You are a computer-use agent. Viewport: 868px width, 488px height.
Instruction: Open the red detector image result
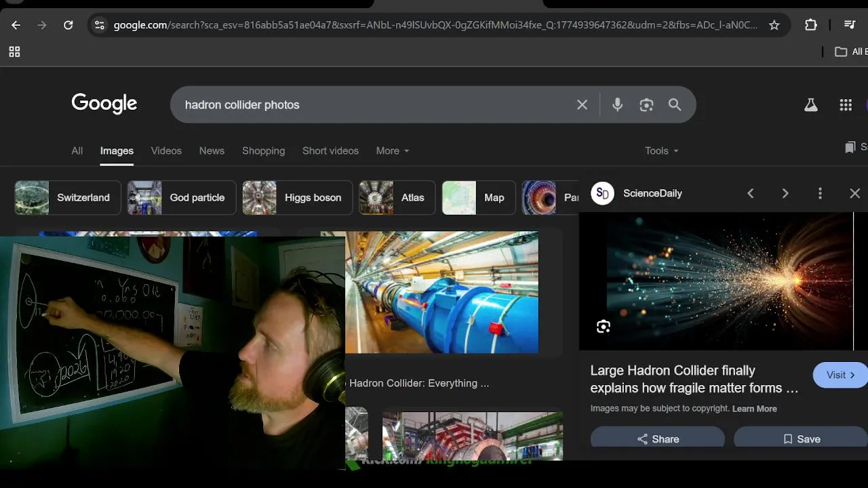(473, 436)
